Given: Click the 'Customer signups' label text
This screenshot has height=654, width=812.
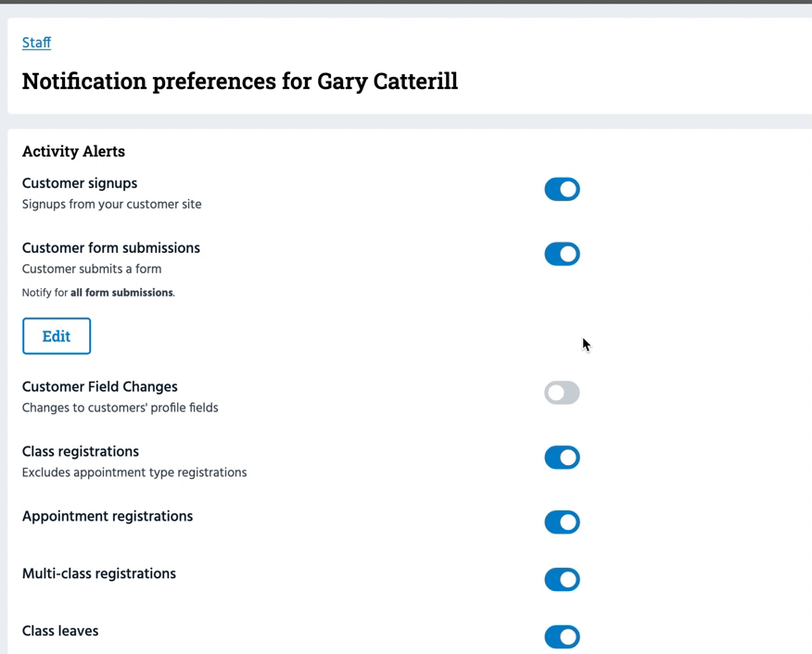Looking at the screenshot, I should tap(80, 183).
